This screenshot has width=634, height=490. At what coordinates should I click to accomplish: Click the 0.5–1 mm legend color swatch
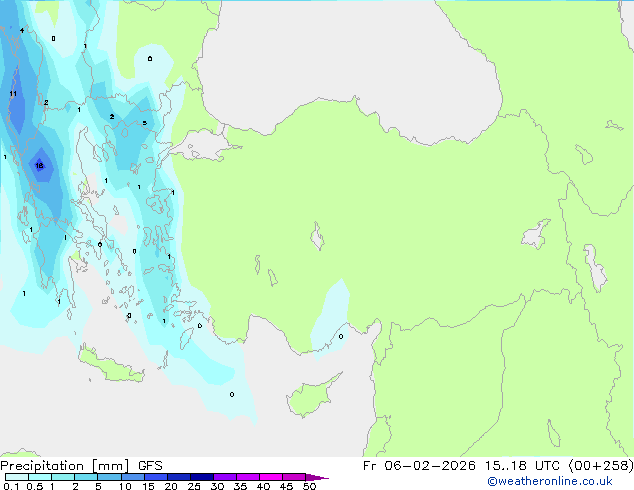(40, 477)
